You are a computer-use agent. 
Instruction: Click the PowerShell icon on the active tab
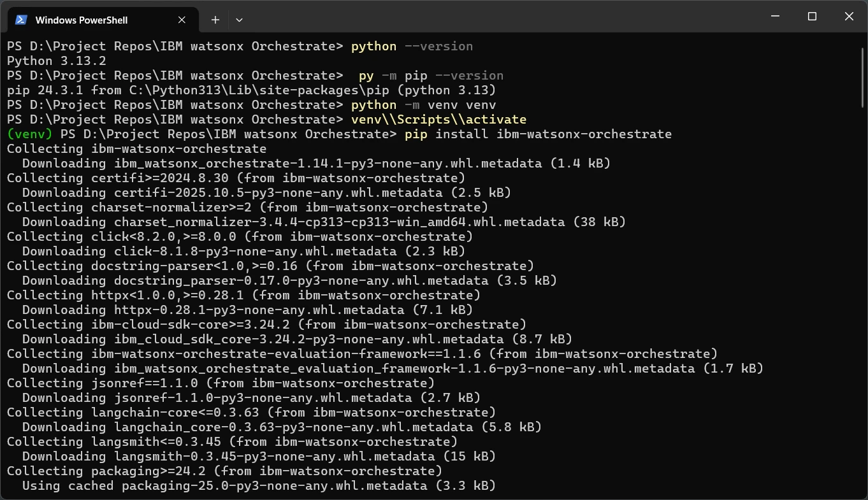pos(20,20)
